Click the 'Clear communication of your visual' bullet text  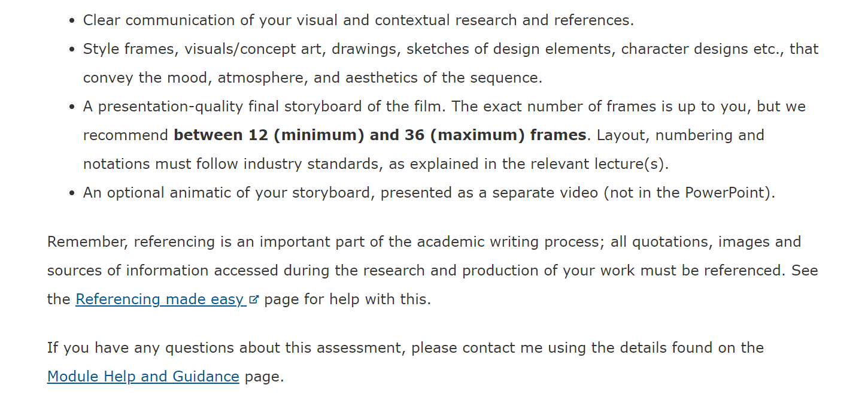359,20
